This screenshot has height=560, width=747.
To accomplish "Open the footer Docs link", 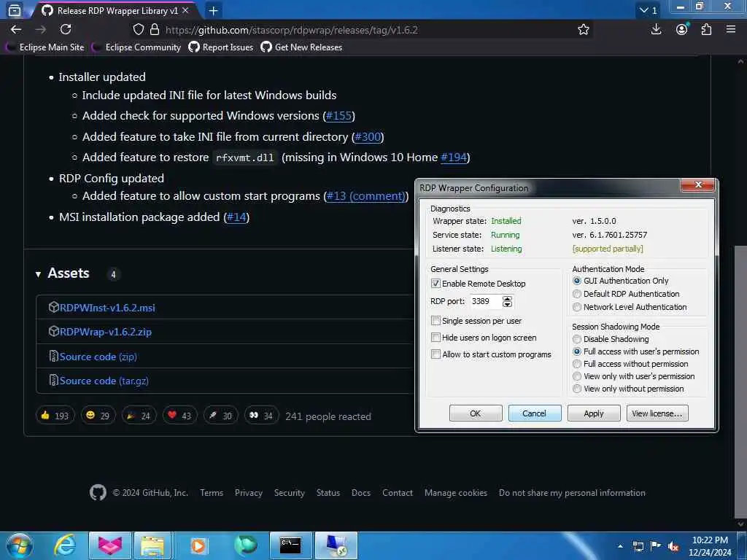I will [360, 493].
